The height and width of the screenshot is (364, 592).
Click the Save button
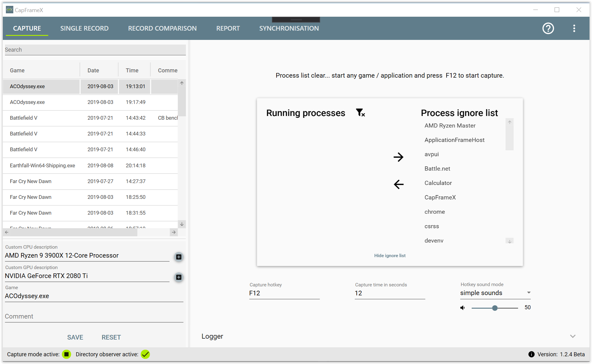(75, 337)
